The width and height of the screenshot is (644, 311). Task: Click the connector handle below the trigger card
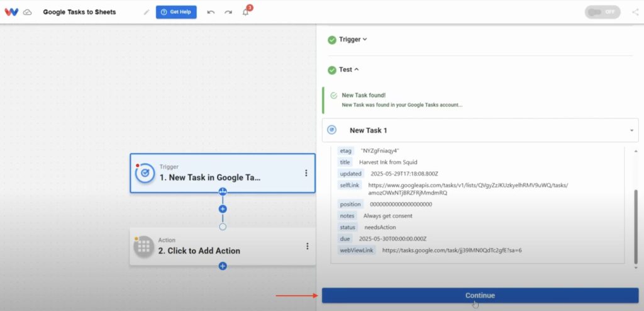coord(223,192)
